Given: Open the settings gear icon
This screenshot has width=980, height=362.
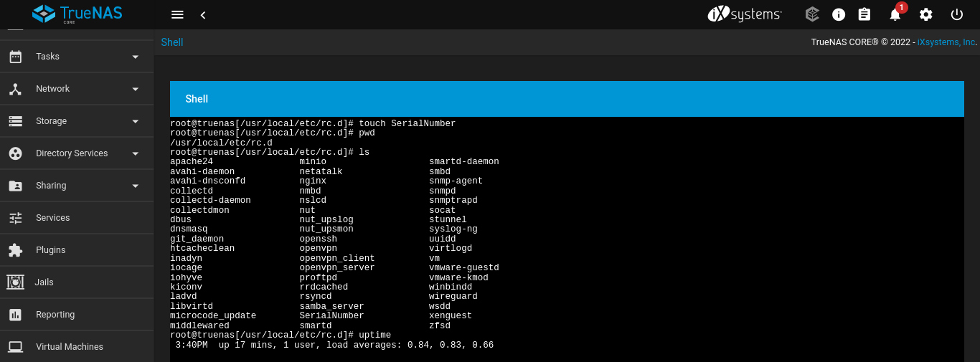Looking at the screenshot, I should (x=926, y=14).
